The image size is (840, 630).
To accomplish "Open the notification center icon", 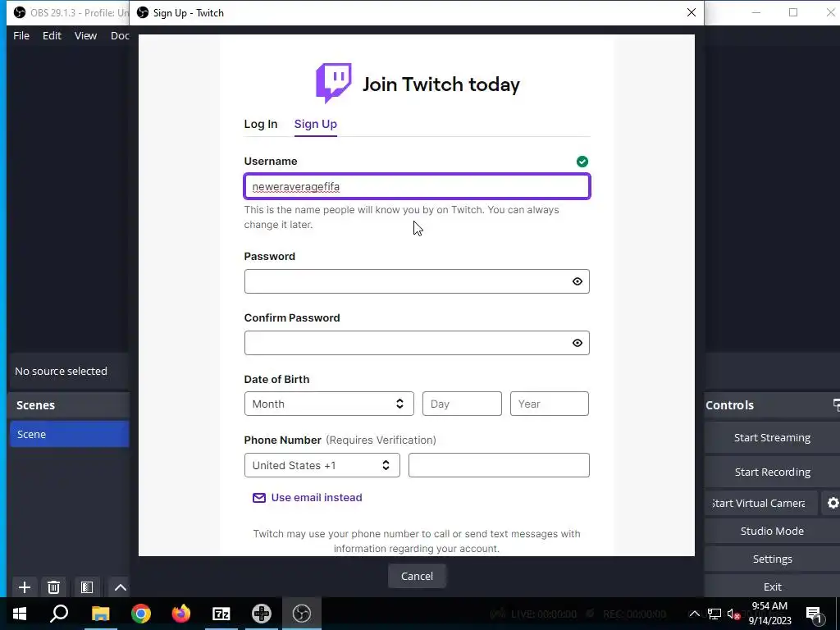I will click(x=814, y=614).
